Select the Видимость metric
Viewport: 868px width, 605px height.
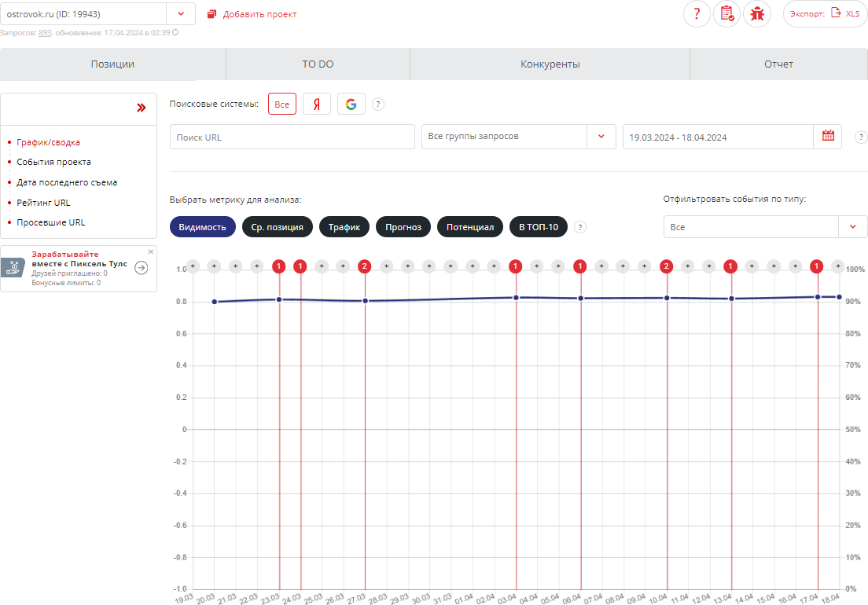203,227
